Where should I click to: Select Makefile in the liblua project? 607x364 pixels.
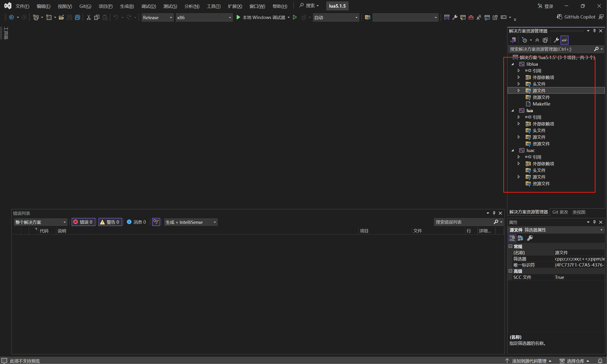pyautogui.click(x=541, y=104)
